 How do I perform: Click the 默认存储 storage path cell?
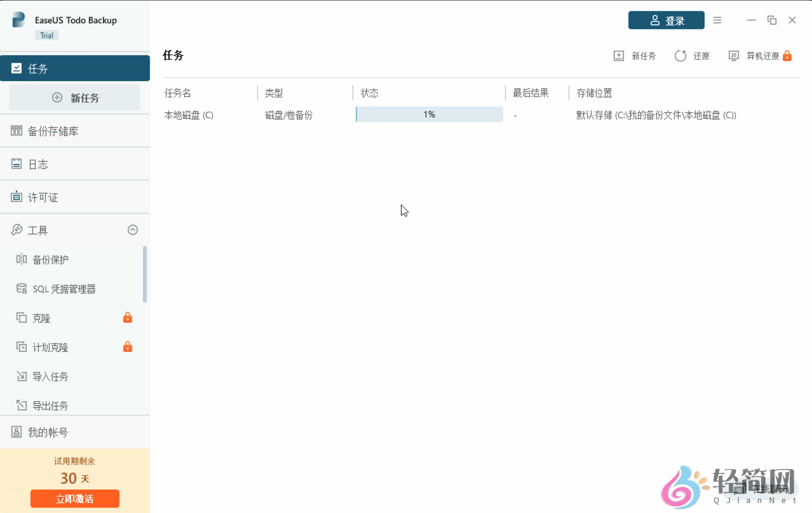656,115
